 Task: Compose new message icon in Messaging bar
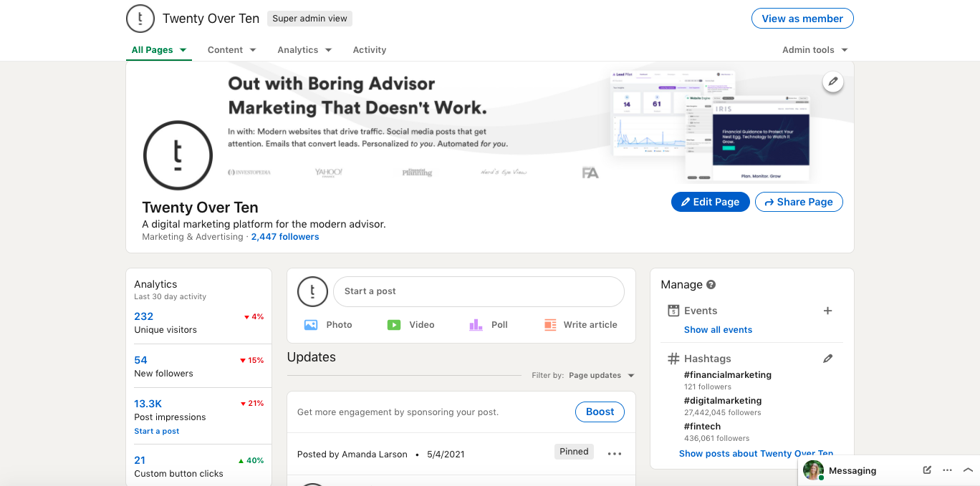[x=927, y=470]
